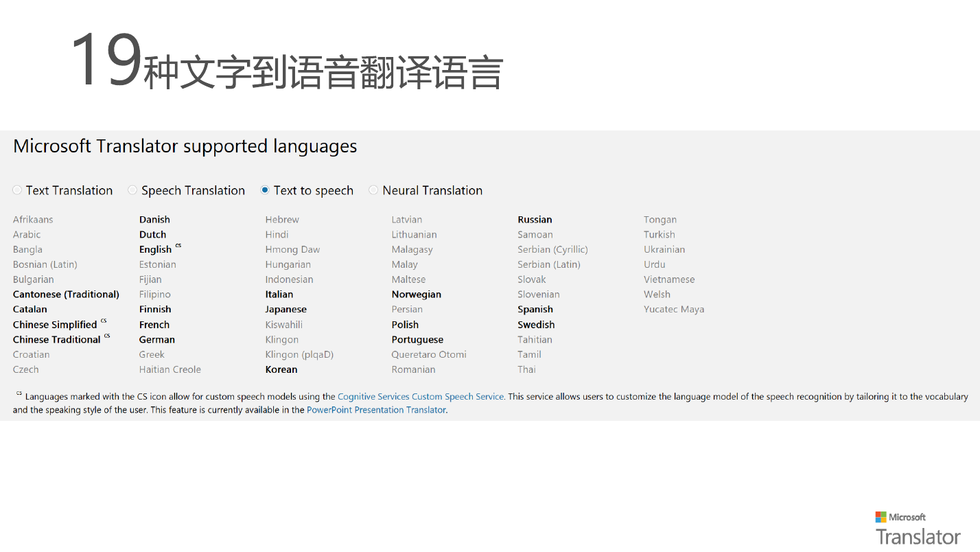Open the PowerPoint Presentation Translator link
This screenshot has width=980, height=552.
coord(376,410)
